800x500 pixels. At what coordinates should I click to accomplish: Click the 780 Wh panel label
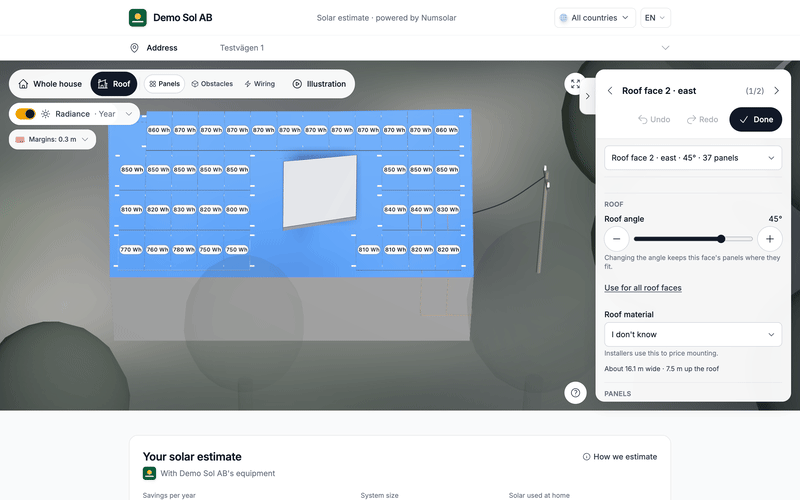pos(184,250)
